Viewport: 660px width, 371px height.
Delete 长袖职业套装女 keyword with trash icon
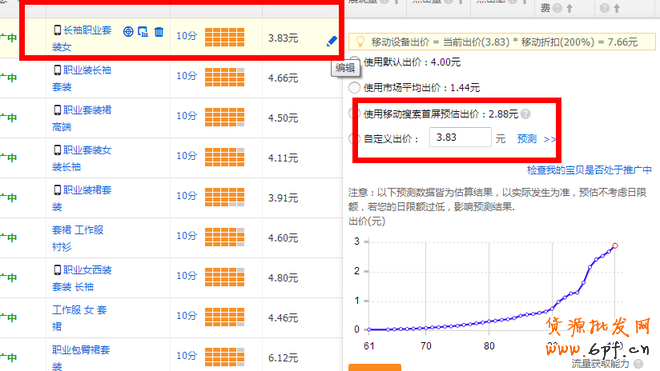pos(159,32)
